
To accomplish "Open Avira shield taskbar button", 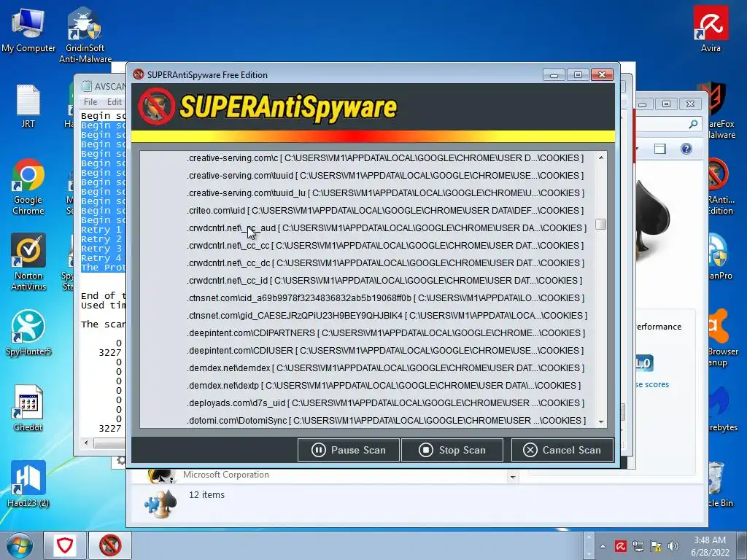I will pos(65,545).
